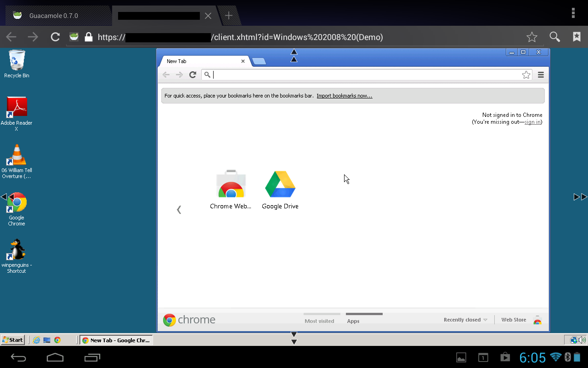
Task: Open the Android browser three-dot overflow menu
Action: click(573, 13)
